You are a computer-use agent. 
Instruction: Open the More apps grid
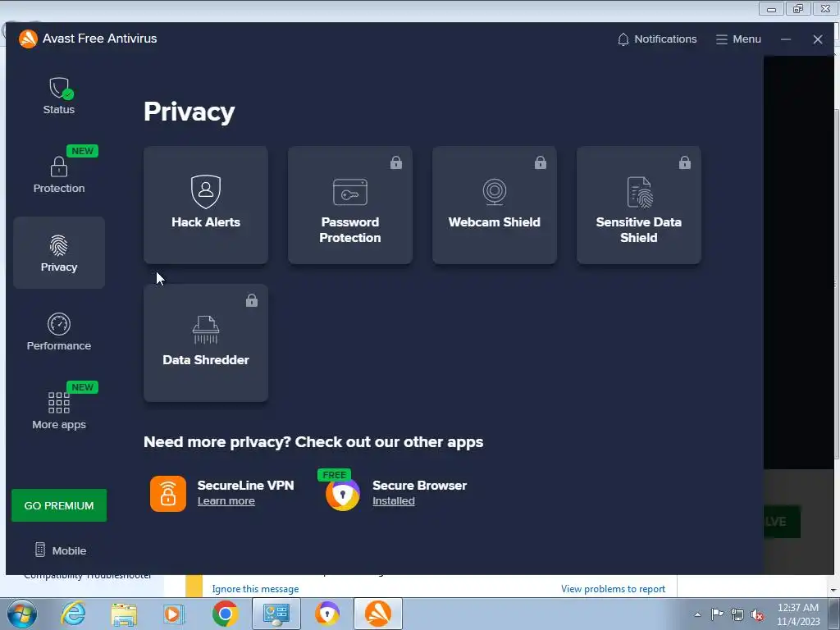[x=59, y=410]
